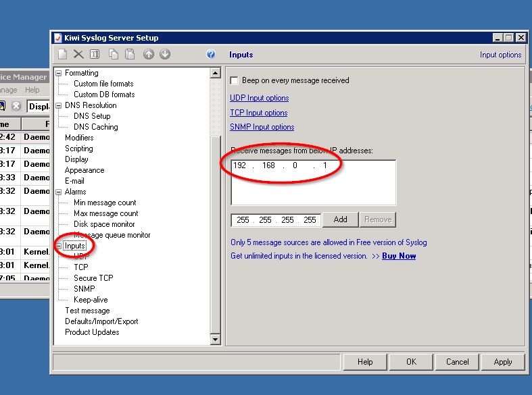Select Product Updates tree item

point(92,332)
